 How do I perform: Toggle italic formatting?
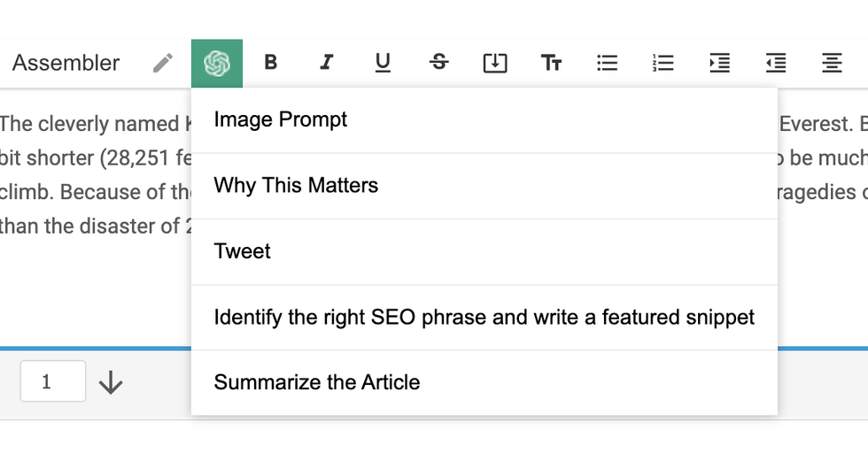[327, 63]
